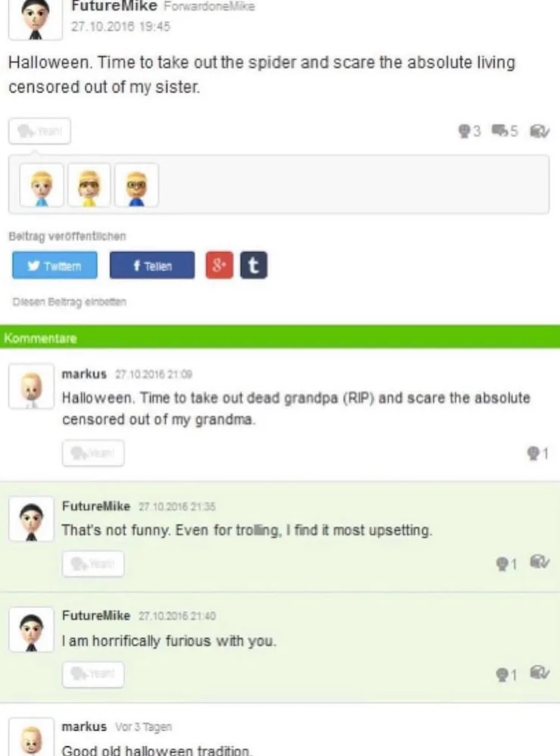Share post via Twittern button
This screenshot has height=756, width=560.
55,265
